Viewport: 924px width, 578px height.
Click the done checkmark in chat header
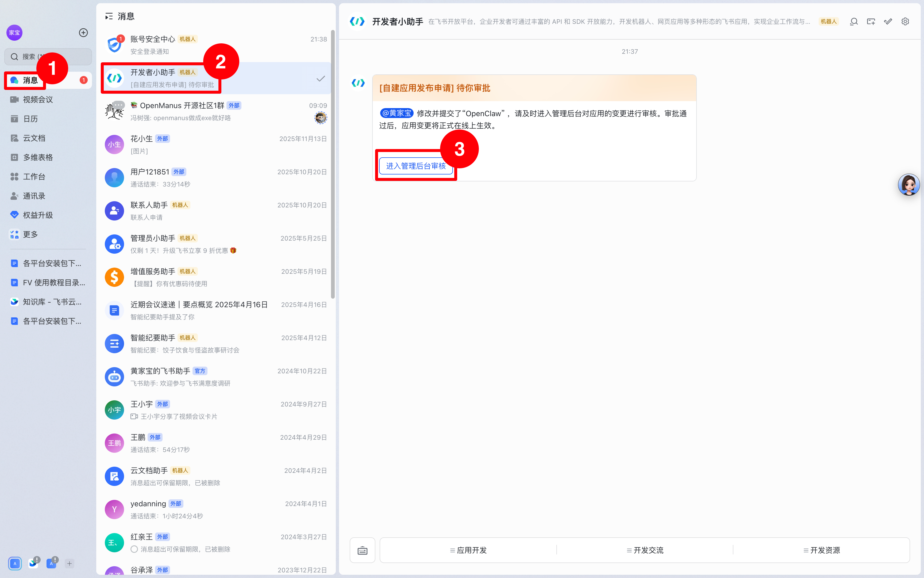(x=888, y=21)
